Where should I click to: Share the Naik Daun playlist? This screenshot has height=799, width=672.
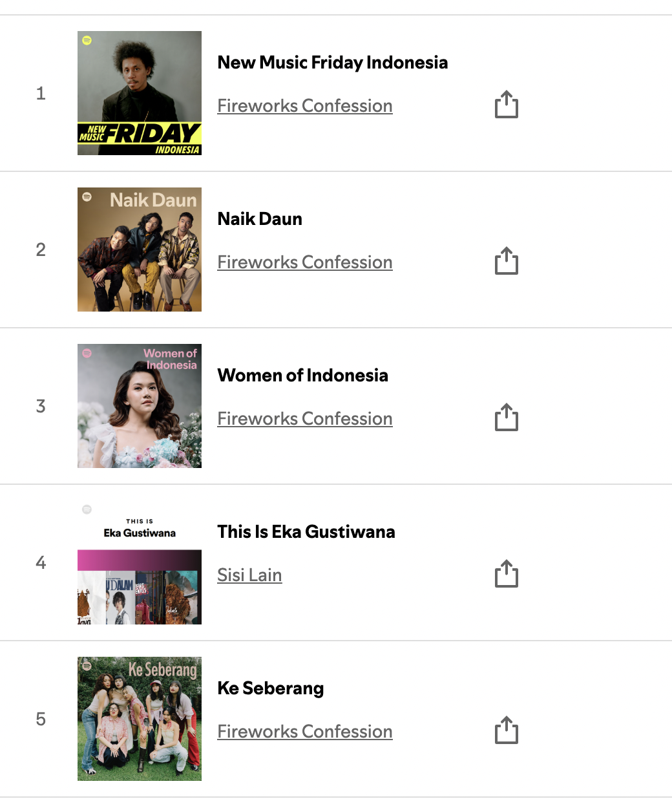pyautogui.click(x=507, y=261)
